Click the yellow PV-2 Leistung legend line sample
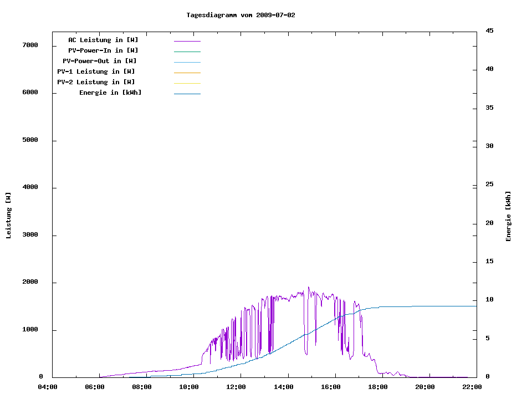The height and width of the screenshot is (399, 532). [x=187, y=83]
